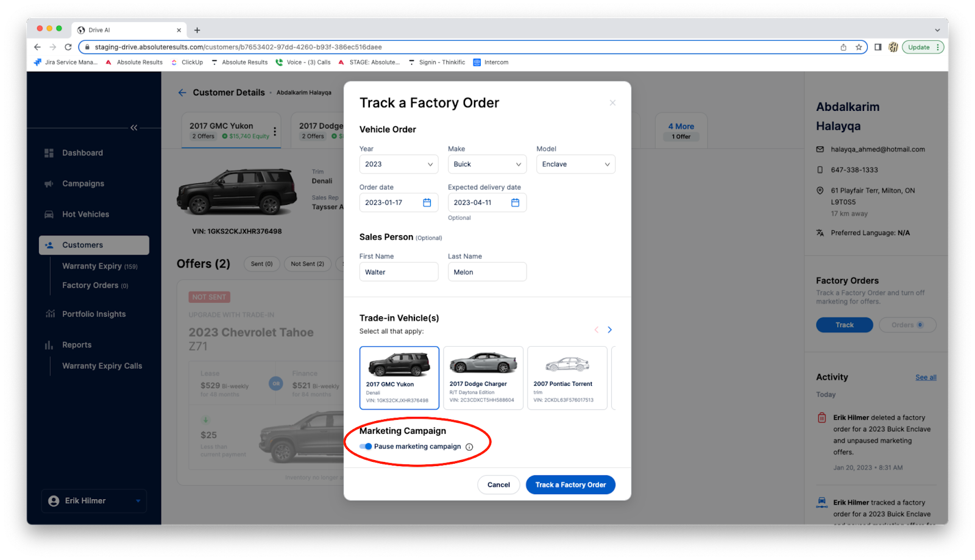Open the Model dropdown showing Enclave
This screenshot has height=560, width=975.
(x=575, y=165)
